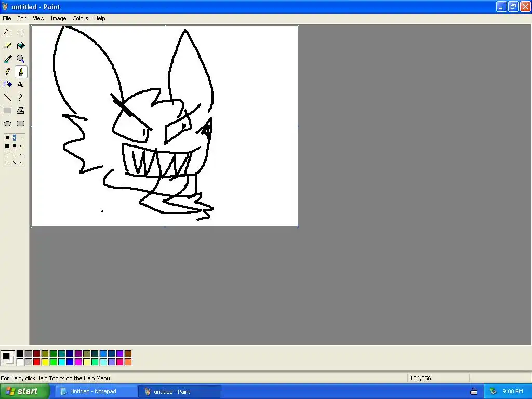Click the foreground/background color indicator box
This screenshot has width=532, height=399.
pos(8,358)
